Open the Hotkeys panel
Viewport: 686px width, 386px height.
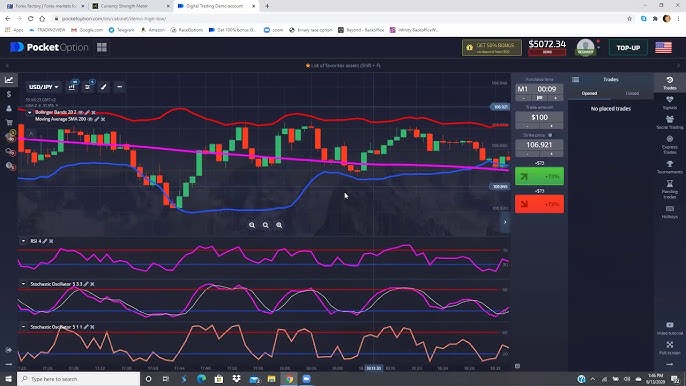669,212
